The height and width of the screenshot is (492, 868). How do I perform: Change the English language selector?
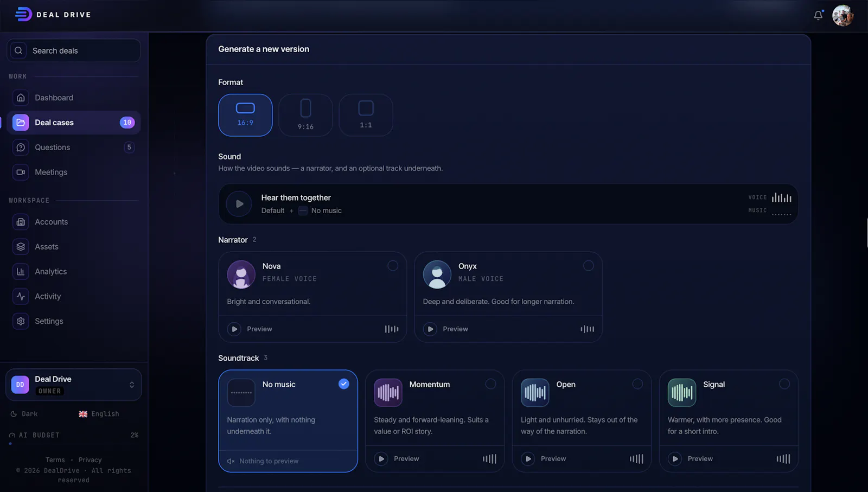click(x=99, y=414)
